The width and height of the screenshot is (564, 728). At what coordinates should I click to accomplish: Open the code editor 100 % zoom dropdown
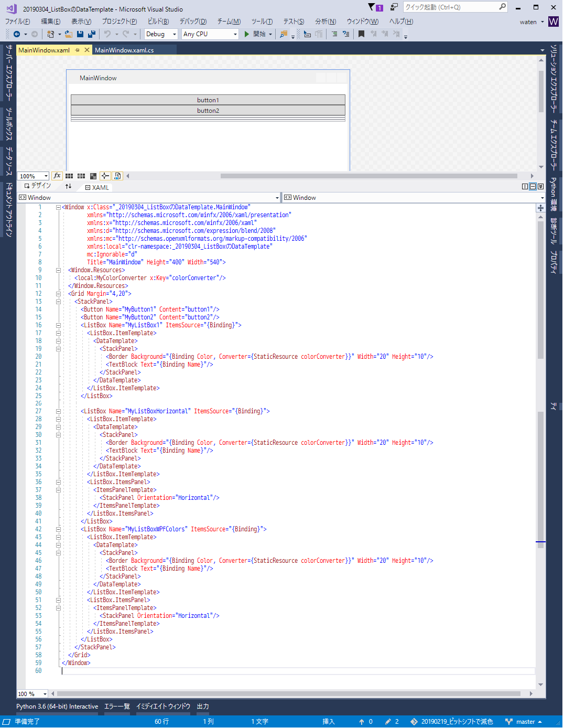point(32,694)
